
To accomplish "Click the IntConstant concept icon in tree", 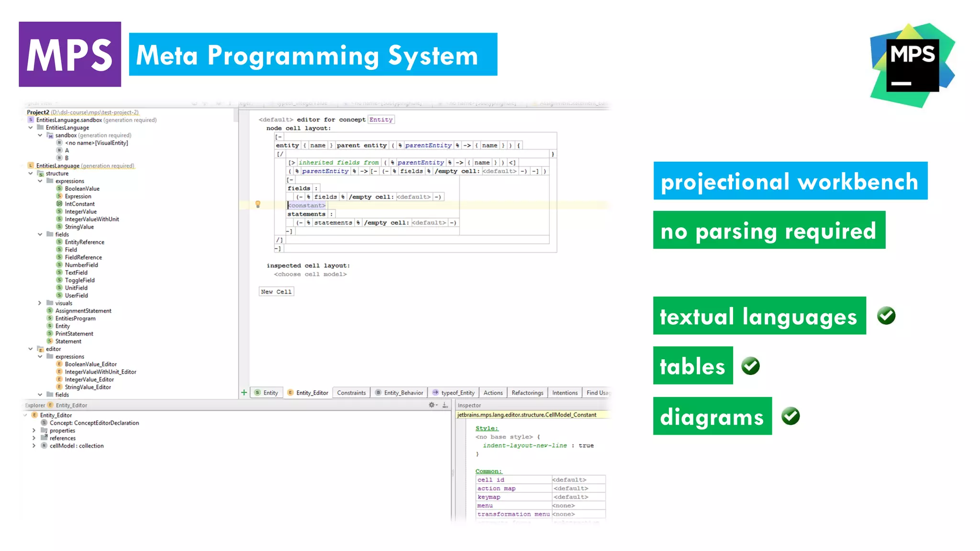I will (59, 204).
